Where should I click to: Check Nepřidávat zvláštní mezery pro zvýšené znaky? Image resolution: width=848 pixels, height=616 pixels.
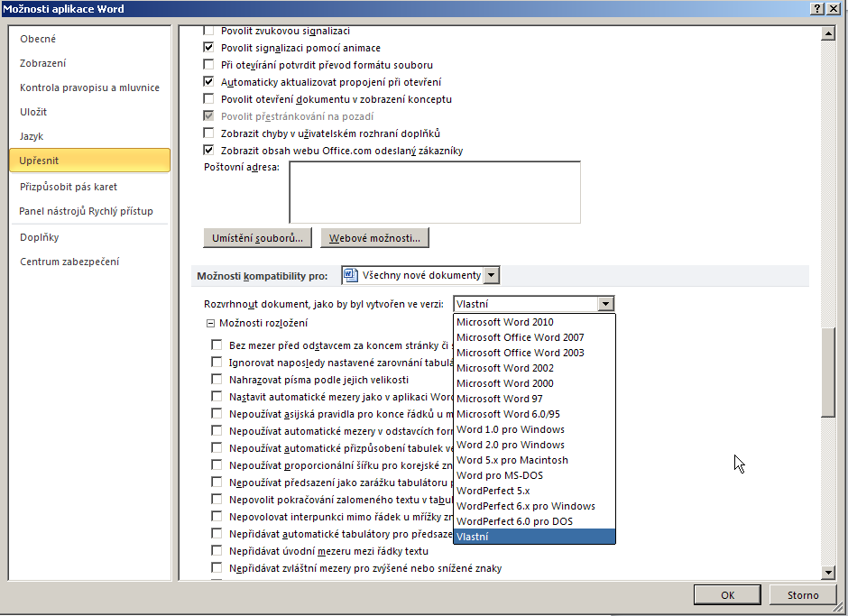[x=217, y=568]
